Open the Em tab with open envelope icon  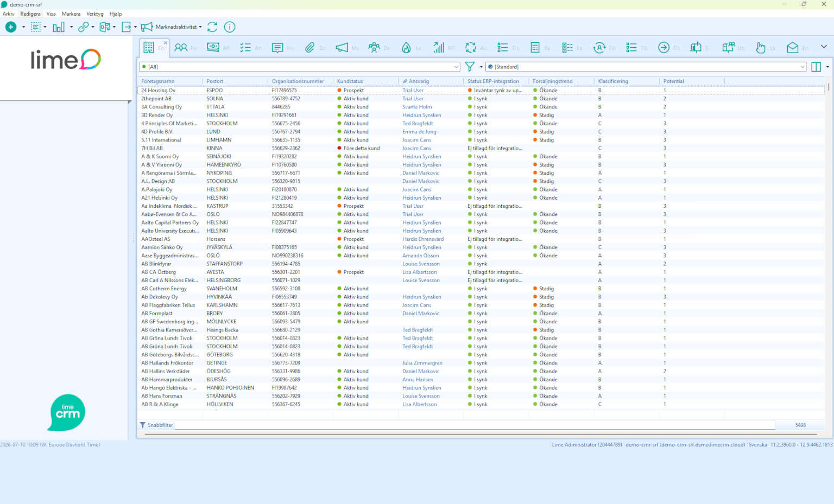coord(797,47)
